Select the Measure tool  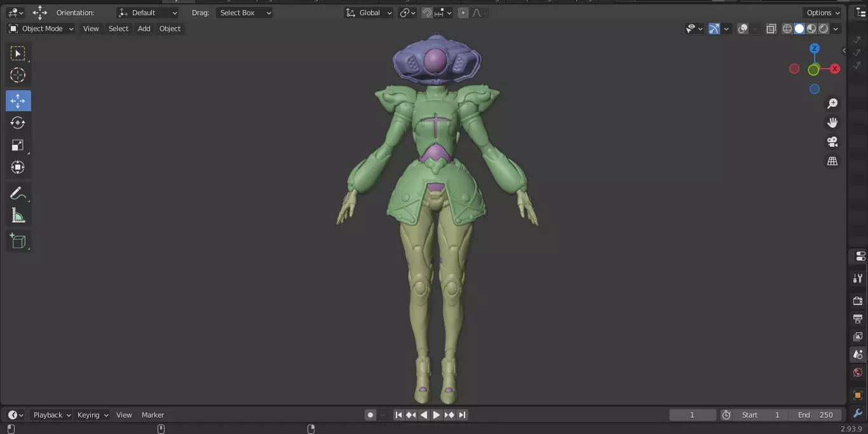tap(18, 216)
